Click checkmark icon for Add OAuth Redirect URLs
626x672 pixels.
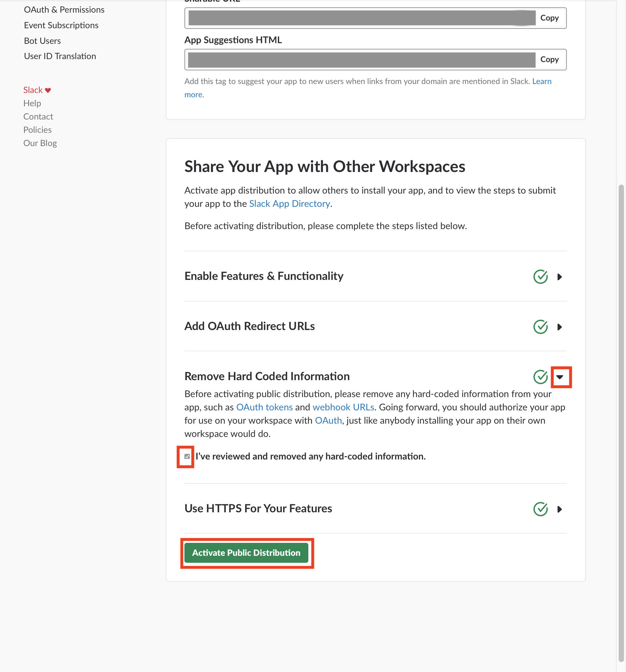(540, 326)
